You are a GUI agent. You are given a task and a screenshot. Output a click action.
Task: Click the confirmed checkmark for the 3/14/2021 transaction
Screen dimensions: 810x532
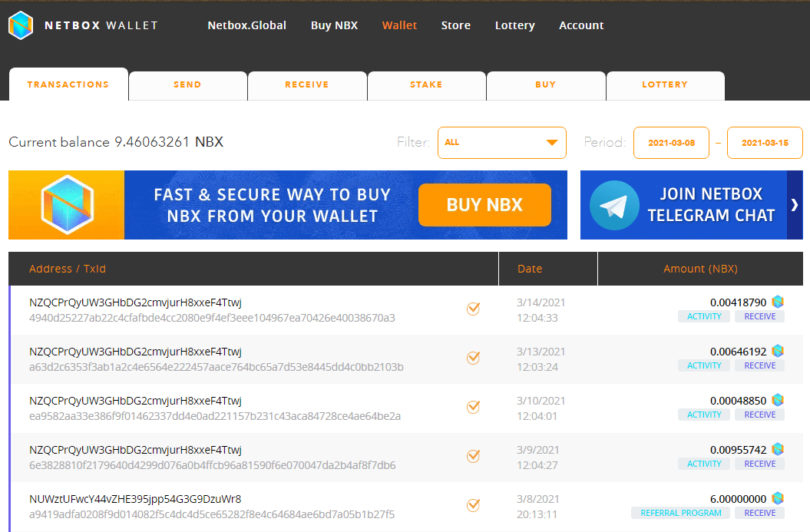473,309
